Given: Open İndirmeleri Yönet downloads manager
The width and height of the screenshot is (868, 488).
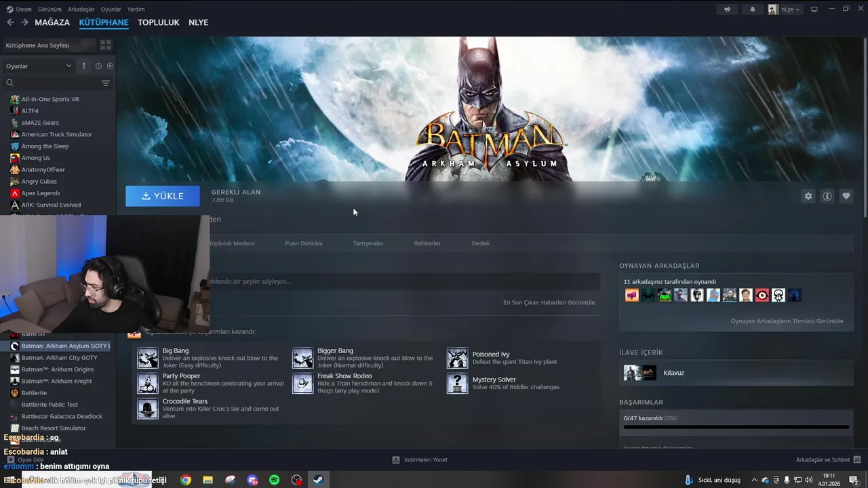Looking at the screenshot, I should coord(420,460).
